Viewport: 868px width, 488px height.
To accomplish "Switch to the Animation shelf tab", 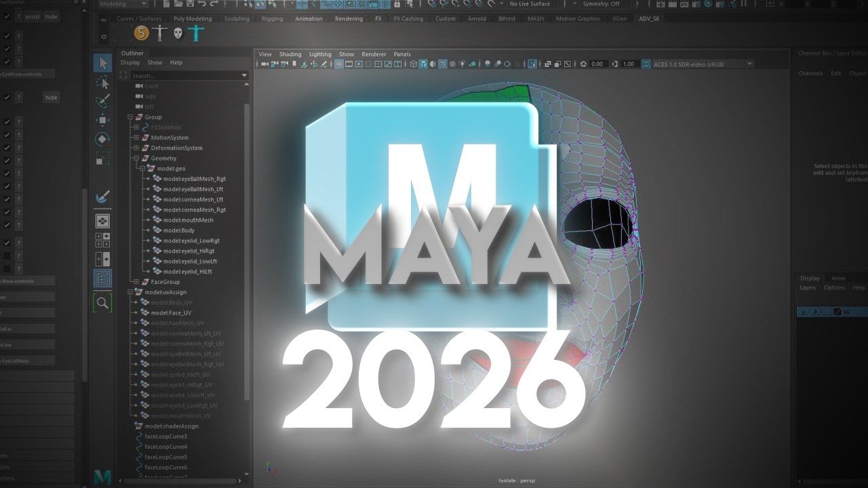I will (x=309, y=18).
